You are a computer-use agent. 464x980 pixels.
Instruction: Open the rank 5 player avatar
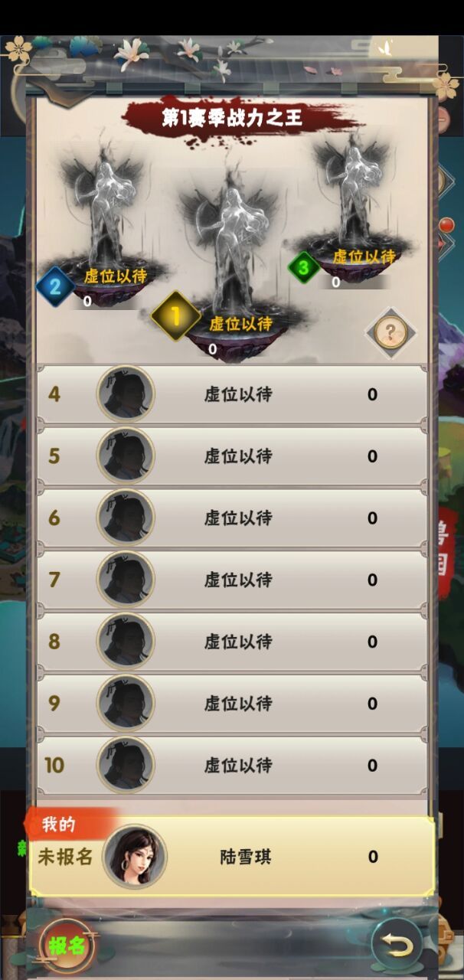click(x=126, y=456)
